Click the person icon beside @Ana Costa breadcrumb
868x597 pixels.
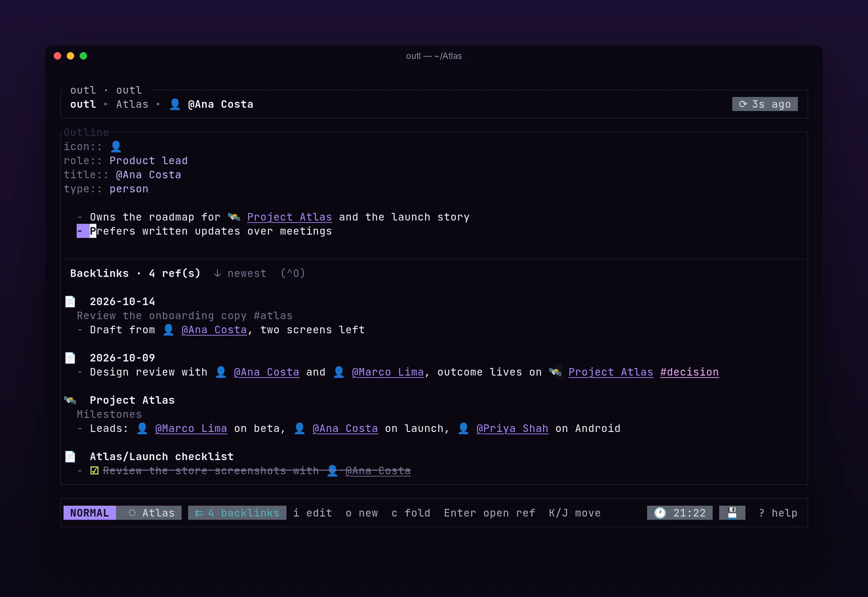175,104
